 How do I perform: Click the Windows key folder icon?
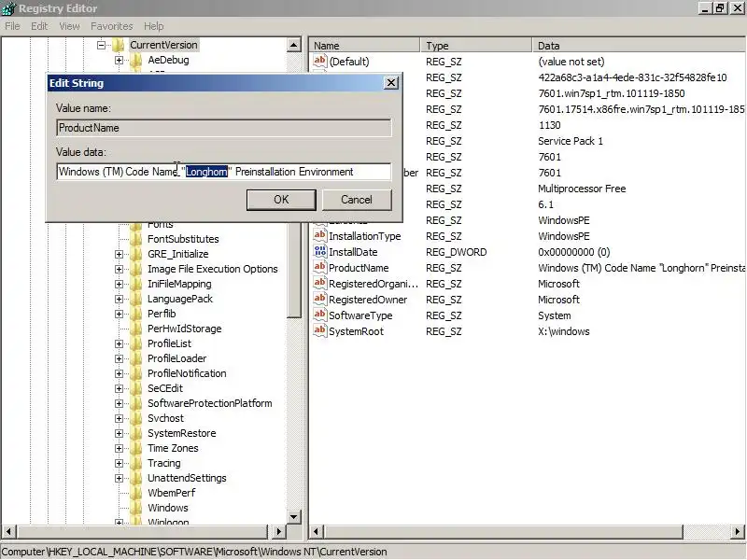coord(136,508)
